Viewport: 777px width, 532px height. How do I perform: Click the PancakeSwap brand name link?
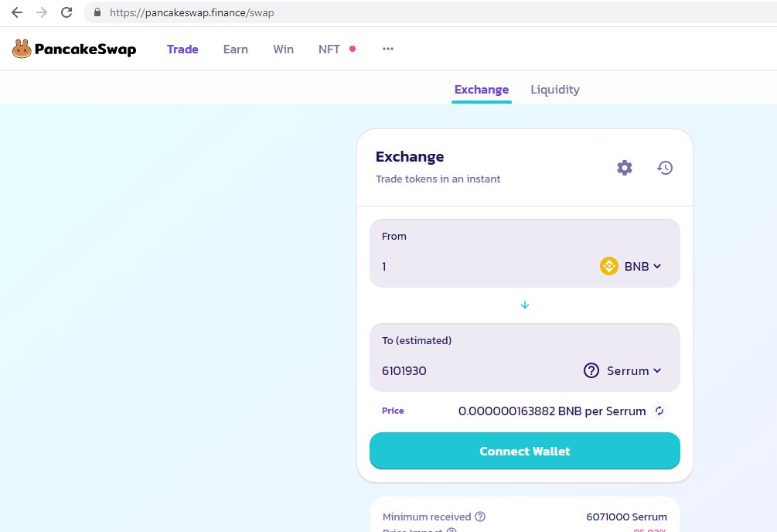pyautogui.click(x=85, y=49)
